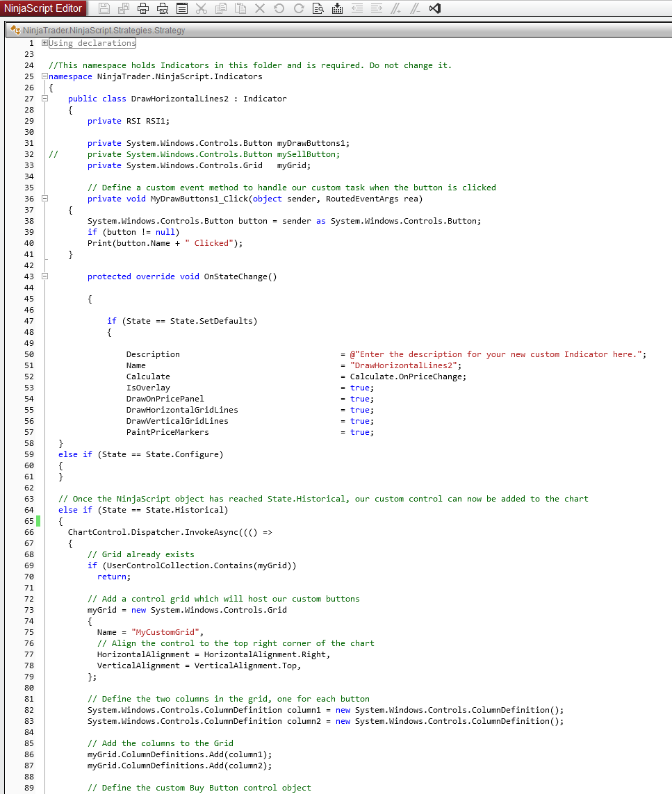Click the 'Description' property on line 50
The height and width of the screenshot is (794, 672).
153,354
